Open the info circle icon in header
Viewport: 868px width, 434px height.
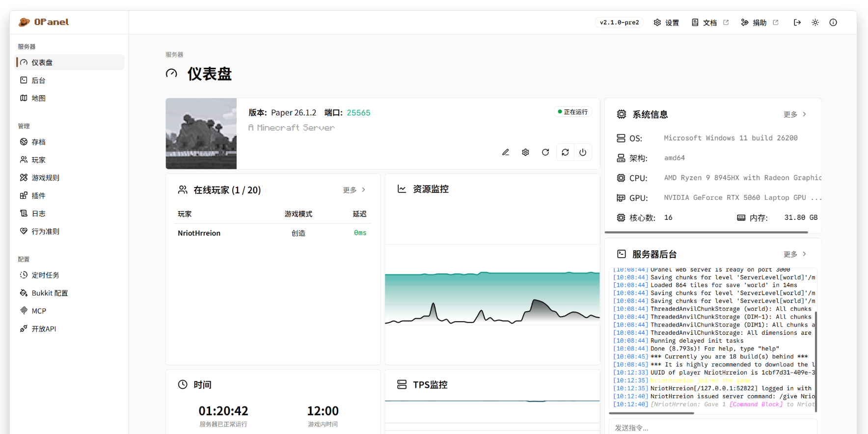(833, 23)
